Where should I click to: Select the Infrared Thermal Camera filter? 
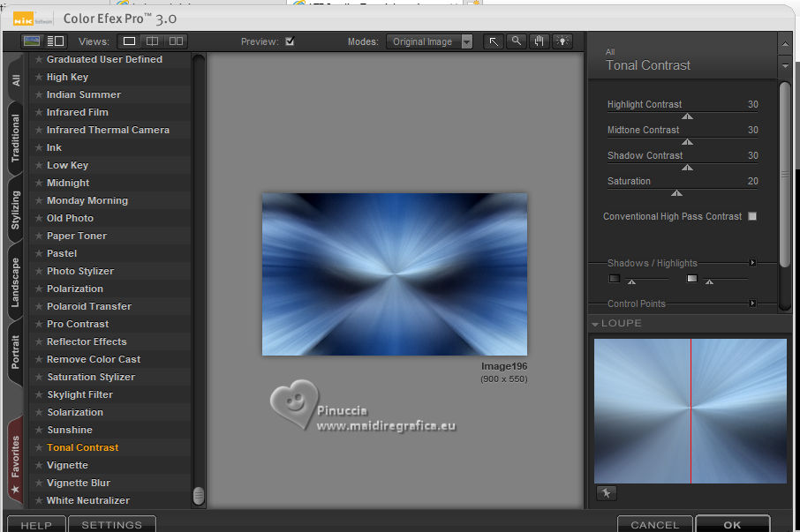coord(108,130)
